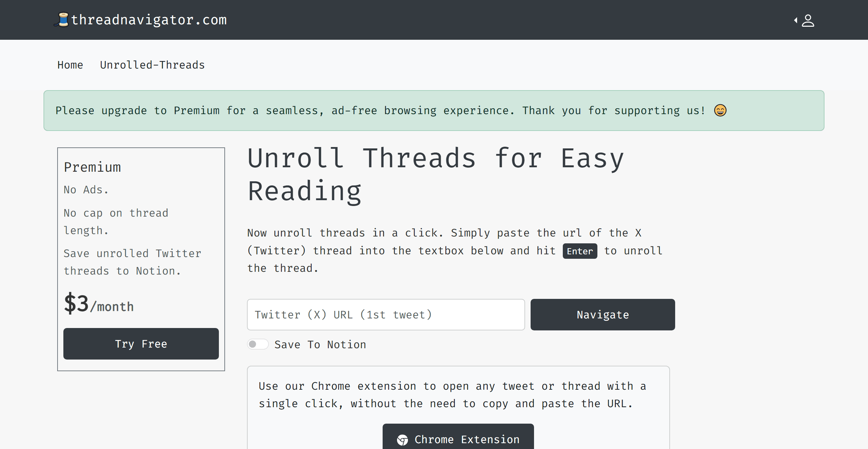Viewport: 868px width, 449px height.
Task: Click the Save To Notion label text
Action: click(320, 344)
